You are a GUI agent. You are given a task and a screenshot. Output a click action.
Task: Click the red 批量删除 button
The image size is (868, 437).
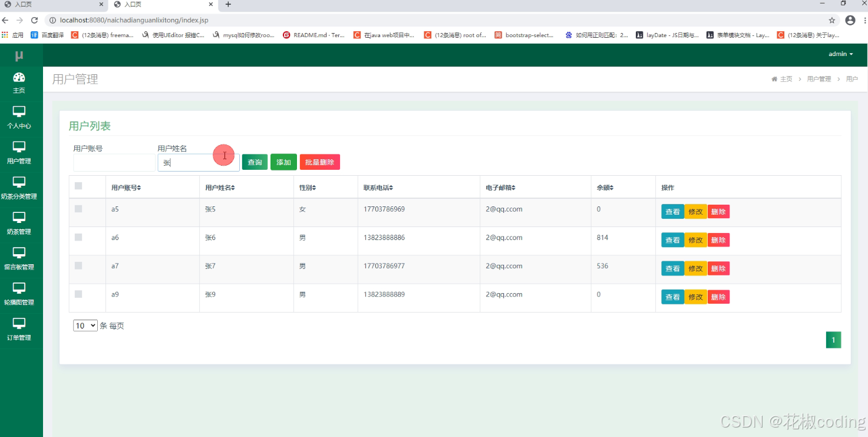point(320,162)
